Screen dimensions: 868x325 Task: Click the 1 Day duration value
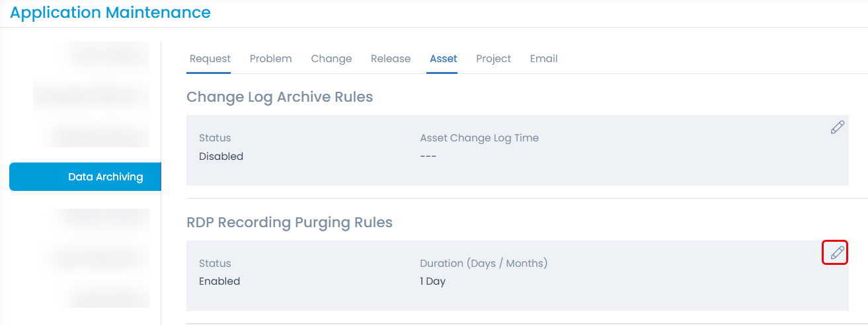(433, 281)
